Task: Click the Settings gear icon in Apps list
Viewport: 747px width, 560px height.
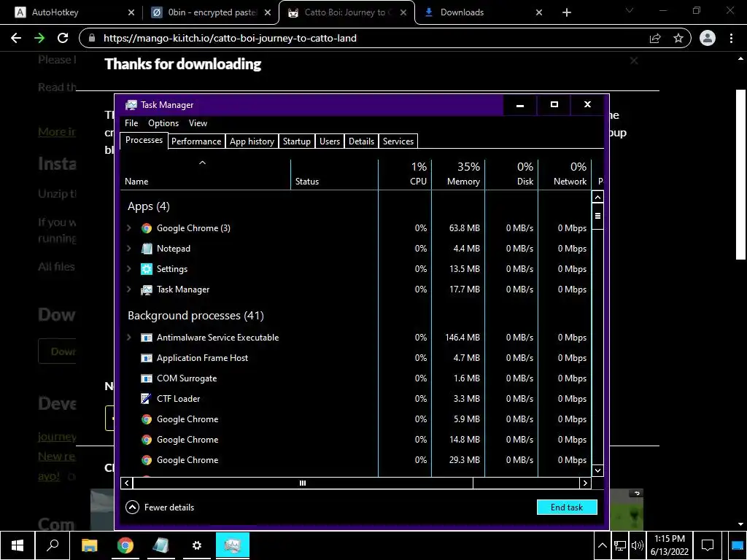Action: [146, 269]
